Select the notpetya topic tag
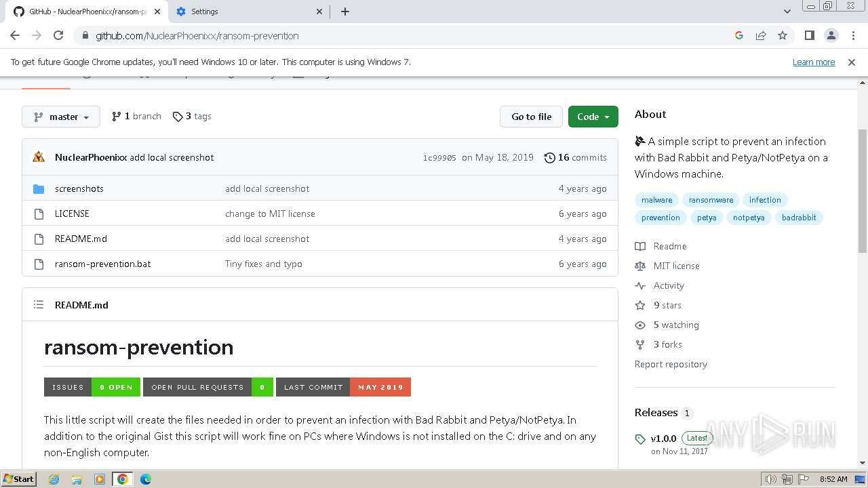Image resolution: width=868 pixels, height=488 pixels. pyautogui.click(x=749, y=218)
